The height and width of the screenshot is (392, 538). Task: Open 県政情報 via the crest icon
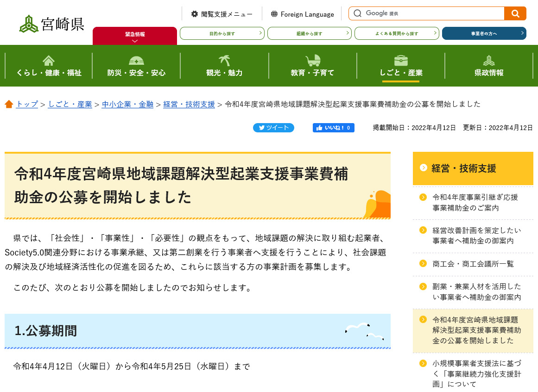490,61
